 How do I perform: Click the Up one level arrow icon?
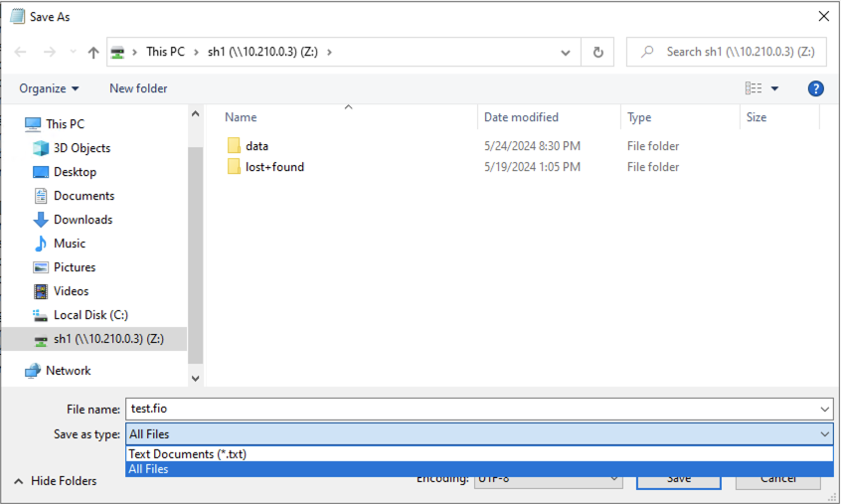(93, 52)
